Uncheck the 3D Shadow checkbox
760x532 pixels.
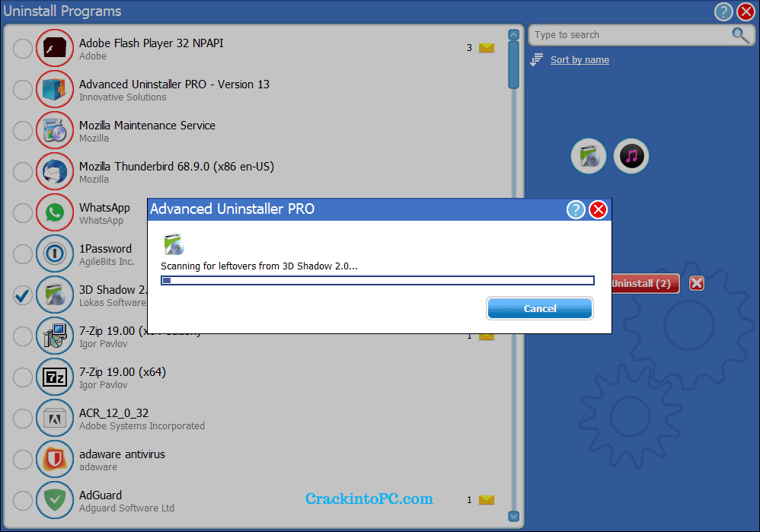23,295
